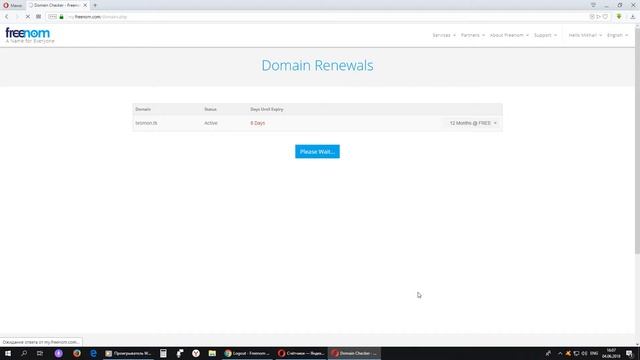Open the action center notifications icon

coord(629,353)
